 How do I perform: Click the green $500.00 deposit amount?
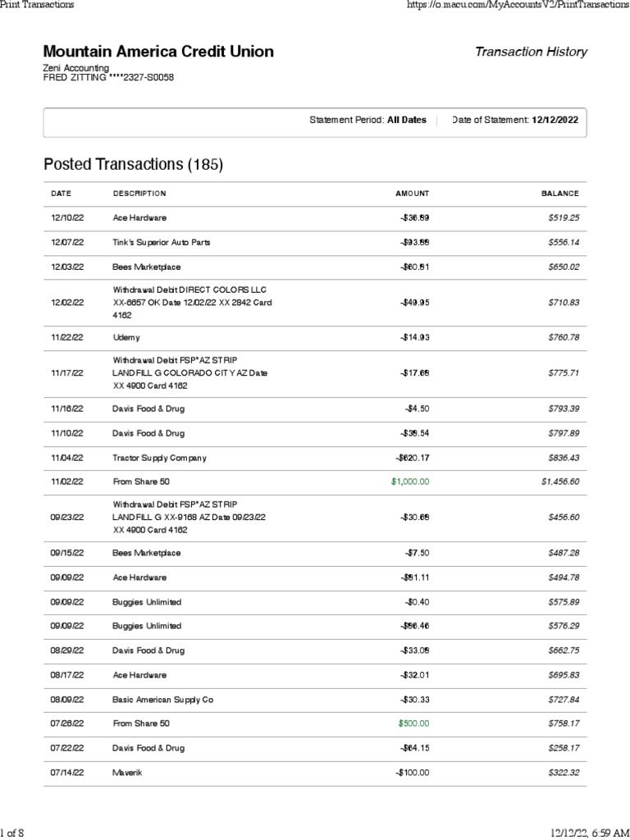click(413, 724)
